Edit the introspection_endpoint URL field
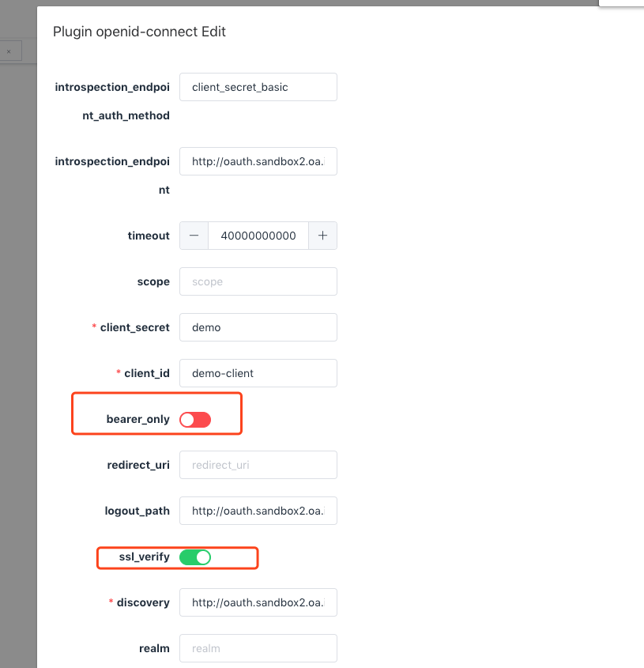 258,161
